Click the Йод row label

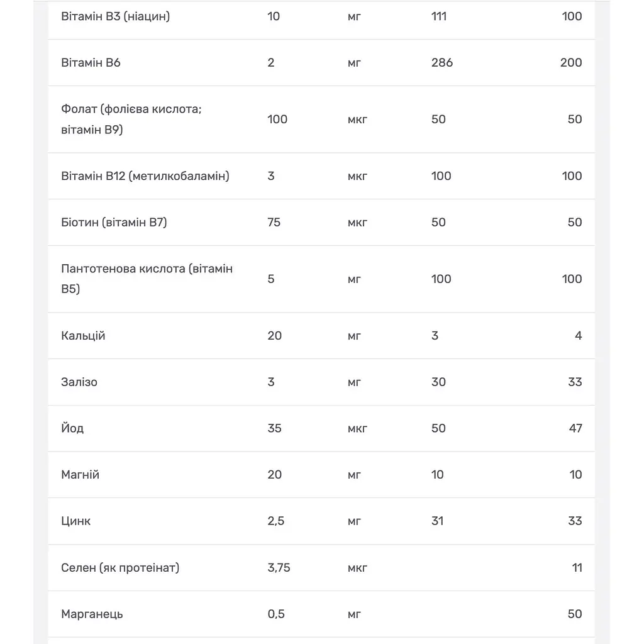click(72, 428)
